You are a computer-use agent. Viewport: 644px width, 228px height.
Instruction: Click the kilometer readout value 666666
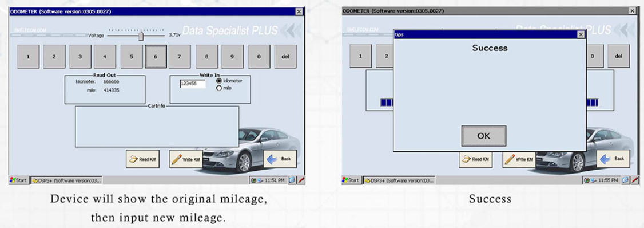(112, 81)
